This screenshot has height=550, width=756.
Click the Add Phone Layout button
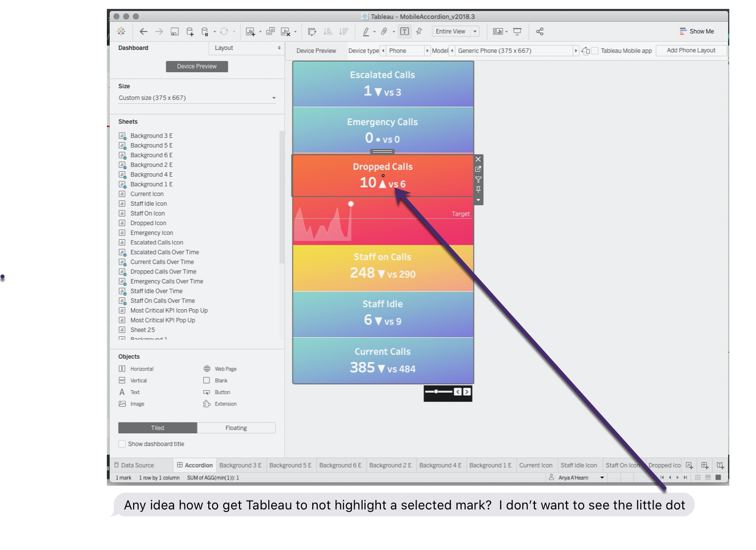[x=691, y=50]
